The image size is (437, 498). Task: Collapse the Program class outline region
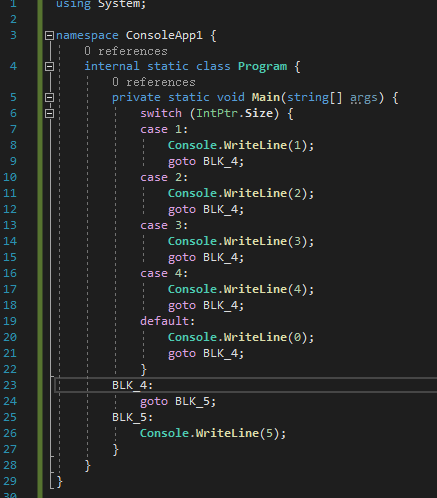click(49, 66)
